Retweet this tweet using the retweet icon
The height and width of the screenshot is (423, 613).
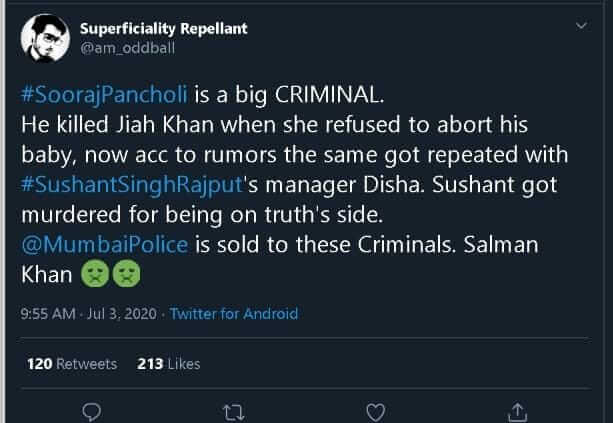tap(234, 411)
